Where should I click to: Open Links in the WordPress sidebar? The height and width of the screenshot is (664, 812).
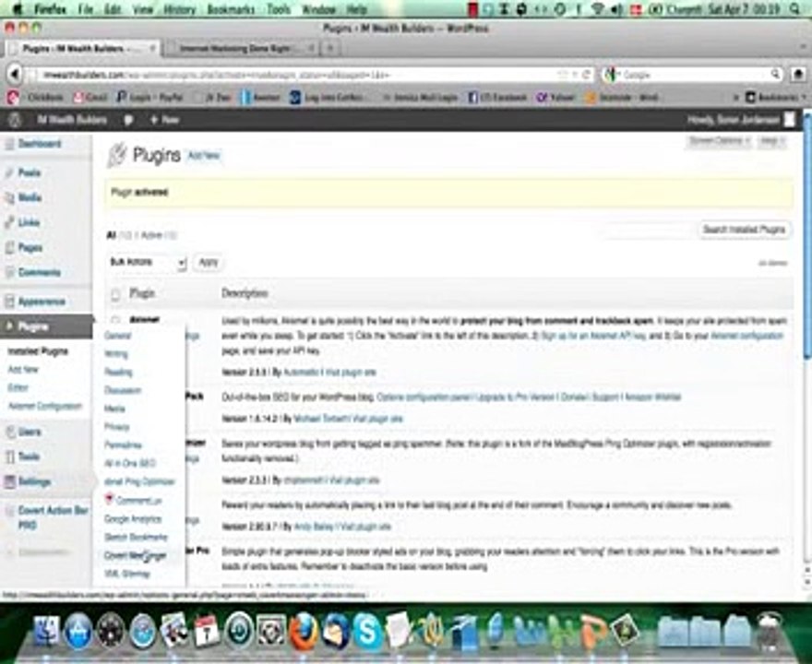29,222
